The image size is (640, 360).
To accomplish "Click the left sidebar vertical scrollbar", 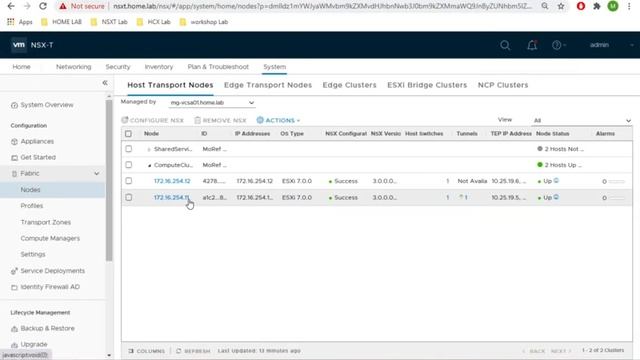I will [x=109, y=180].
